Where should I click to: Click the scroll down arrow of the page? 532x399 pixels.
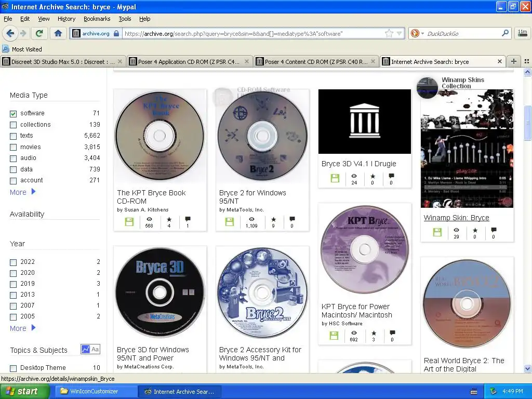(527, 368)
